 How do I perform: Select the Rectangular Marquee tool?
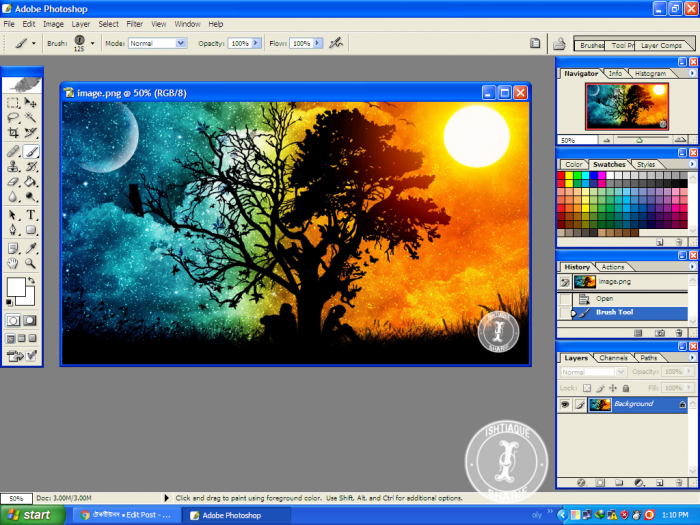tap(13, 103)
